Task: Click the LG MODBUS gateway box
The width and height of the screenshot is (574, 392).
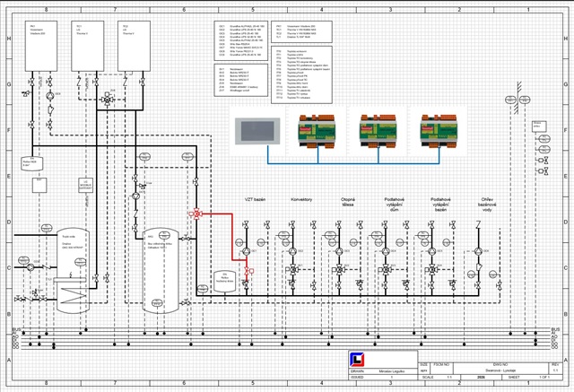Action: [86, 185]
